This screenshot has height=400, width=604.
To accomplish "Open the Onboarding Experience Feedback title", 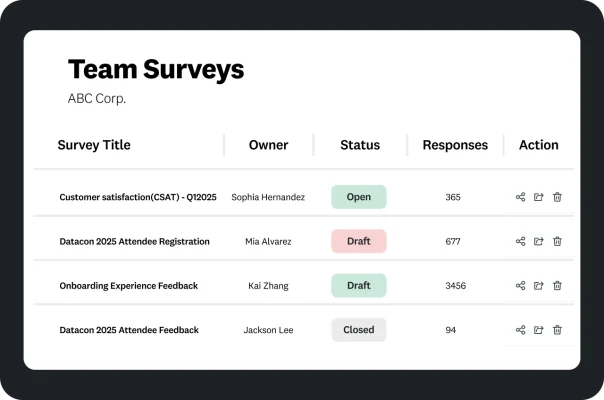I will (x=129, y=286).
